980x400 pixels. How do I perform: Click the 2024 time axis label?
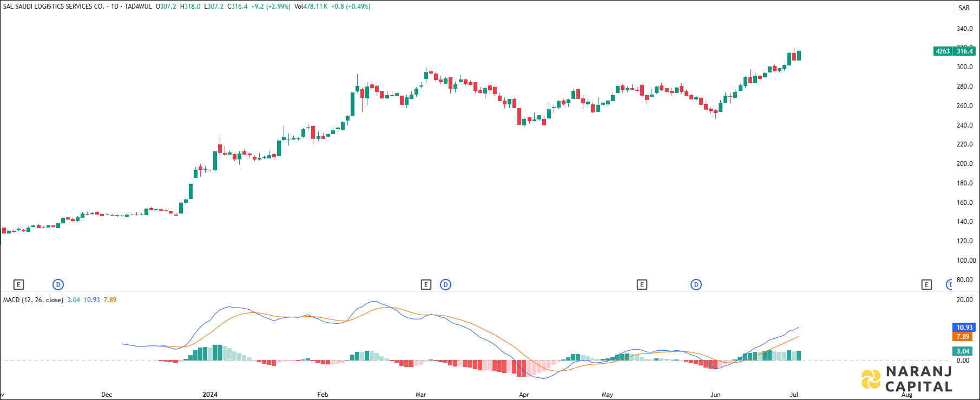(210, 395)
